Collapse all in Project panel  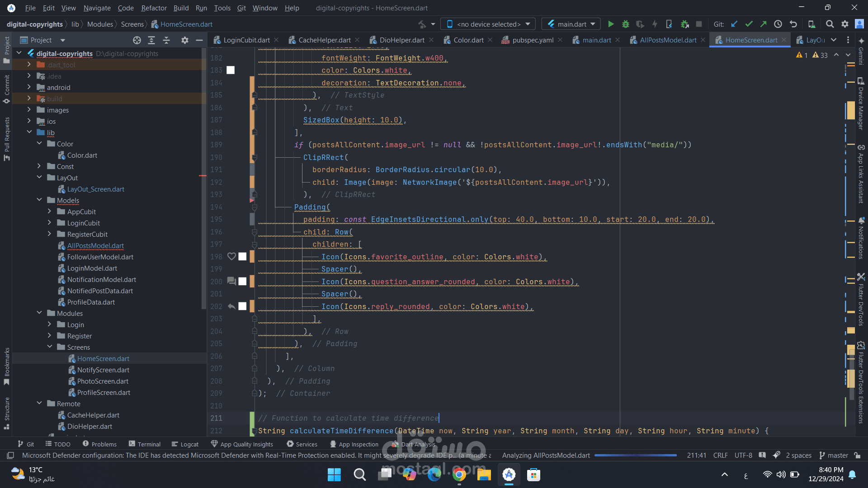pyautogui.click(x=166, y=40)
